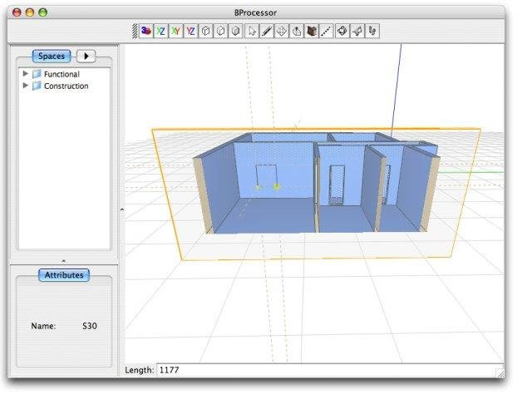Click the arrow tab next to Spaces
The width and height of the screenshot is (532, 394).
pyautogui.click(x=86, y=56)
